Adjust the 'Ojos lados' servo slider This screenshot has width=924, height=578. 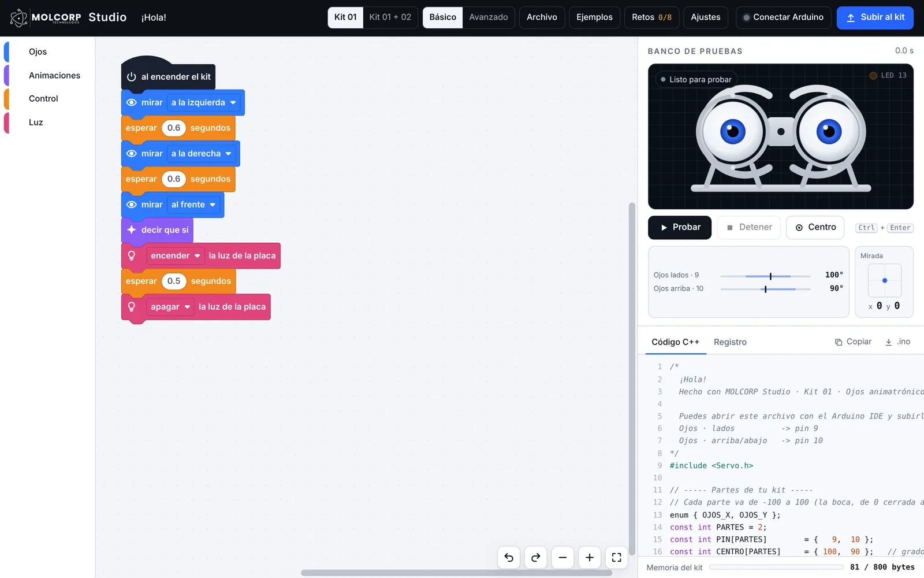pos(765,276)
